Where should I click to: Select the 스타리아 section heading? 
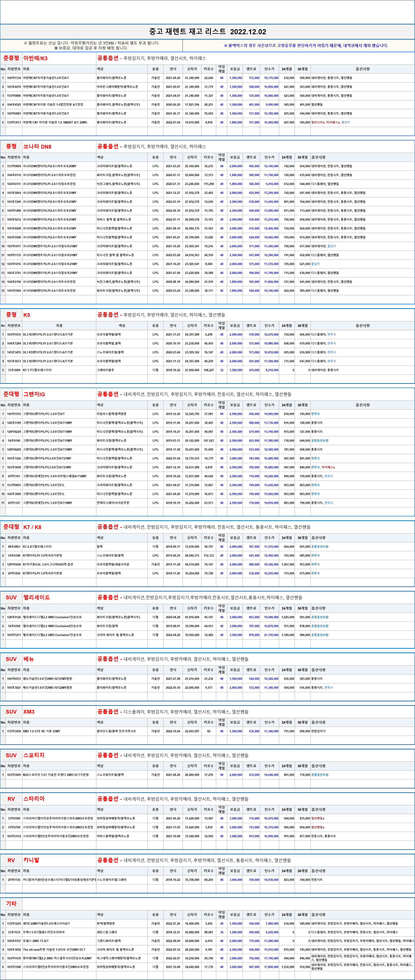point(34,799)
